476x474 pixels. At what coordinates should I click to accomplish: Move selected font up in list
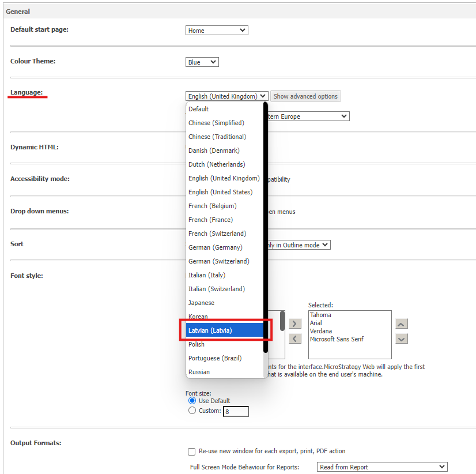(x=401, y=323)
